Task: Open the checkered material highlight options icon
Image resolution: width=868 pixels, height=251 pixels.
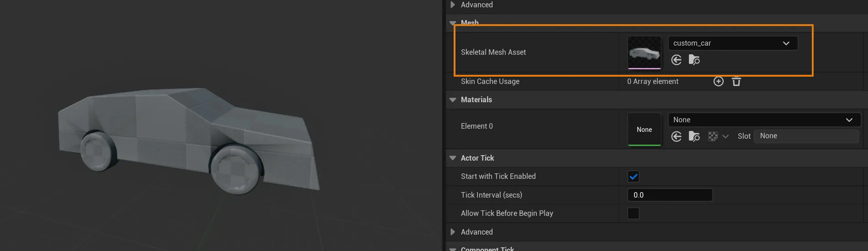Action: (x=713, y=136)
